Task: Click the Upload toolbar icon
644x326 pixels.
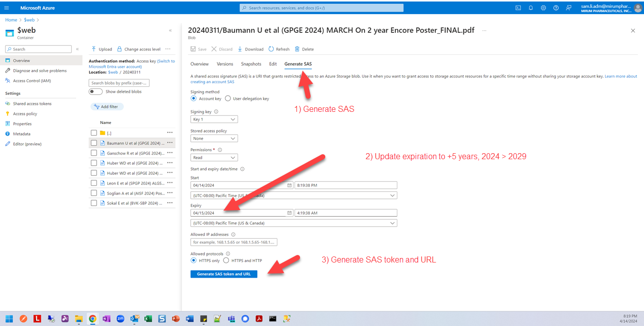Action: pos(94,49)
